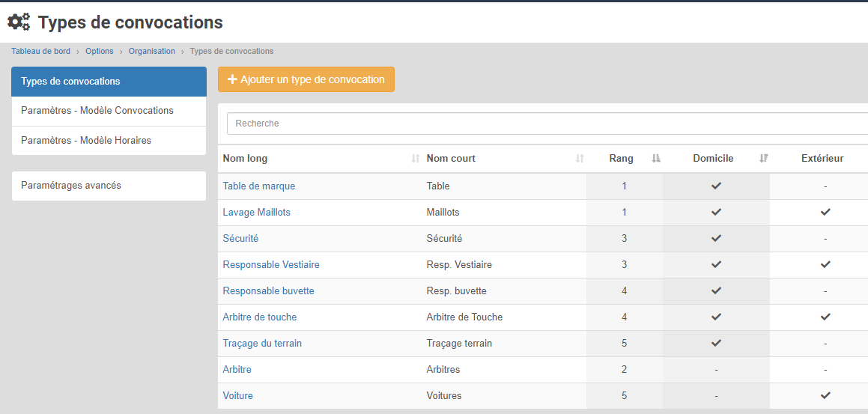Click Domicile checkmark for Table de marque
Viewport: 868px width, 414px height.
click(716, 186)
